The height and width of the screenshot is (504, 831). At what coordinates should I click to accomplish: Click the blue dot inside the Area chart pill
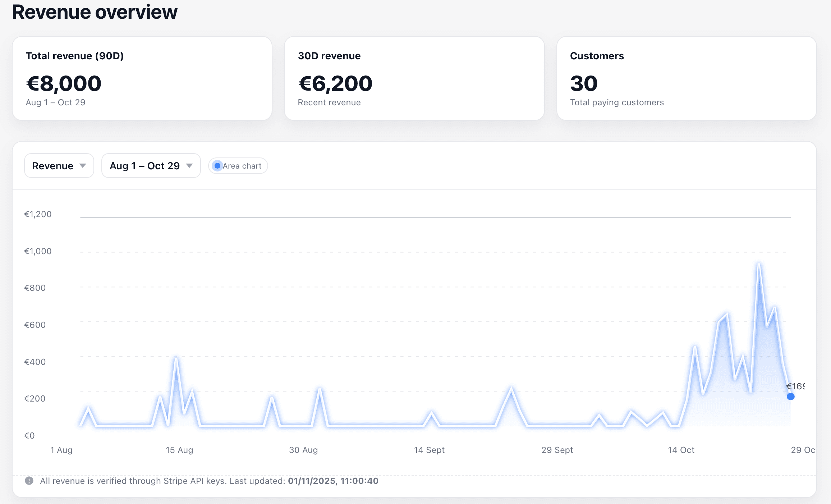tap(217, 166)
